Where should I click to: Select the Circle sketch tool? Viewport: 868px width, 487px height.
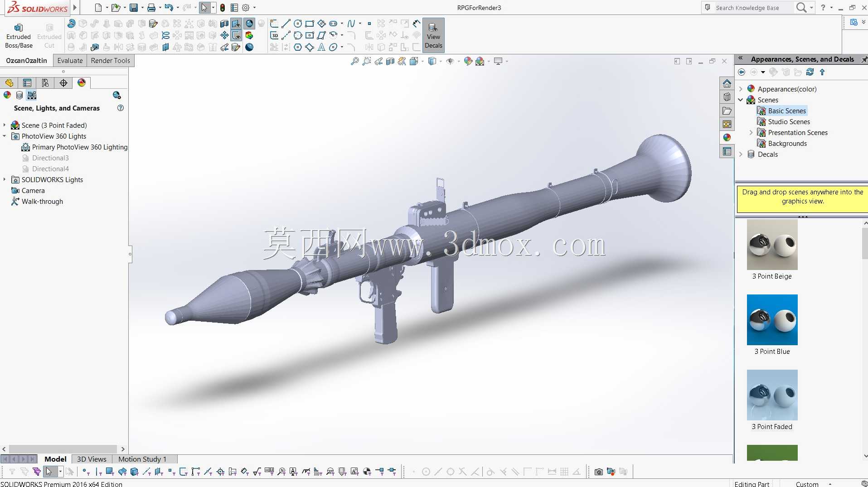[x=298, y=24]
